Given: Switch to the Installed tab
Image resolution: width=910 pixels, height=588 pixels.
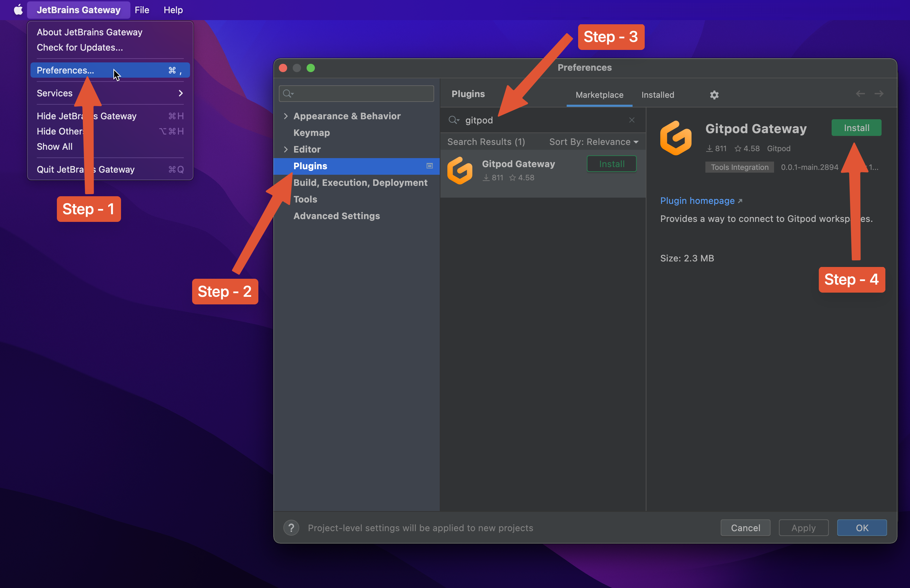Looking at the screenshot, I should [658, 95].
